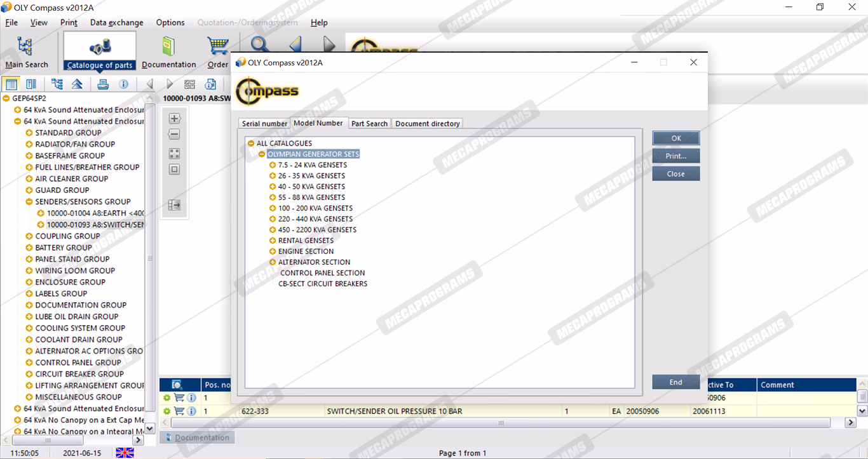The width and height of the screenshot is (868, 459).
Task: Click the Print... button
Action: 675,156
